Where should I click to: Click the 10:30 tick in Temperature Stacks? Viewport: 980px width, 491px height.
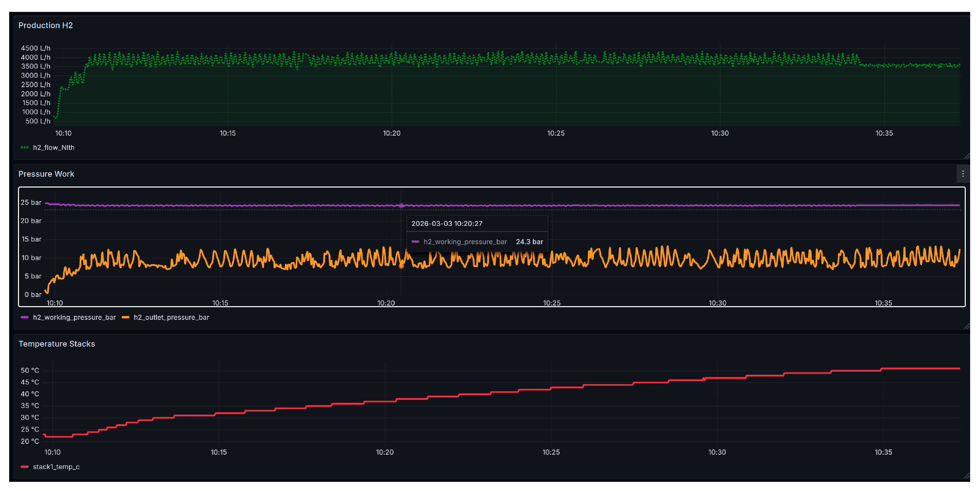click(x=717, y=452)
